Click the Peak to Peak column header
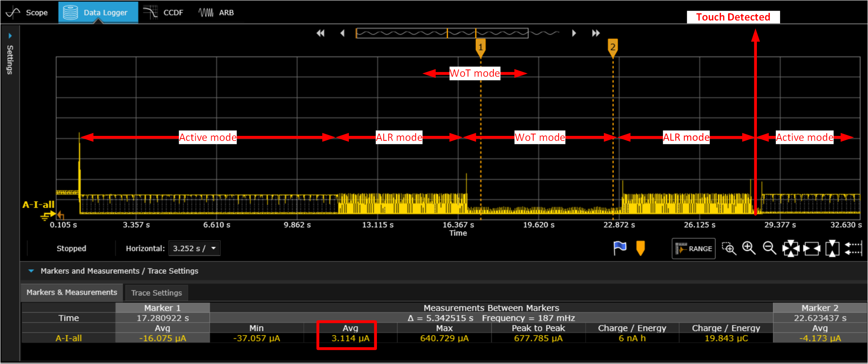This screenshot has width=868, height=364. (538, 328)
